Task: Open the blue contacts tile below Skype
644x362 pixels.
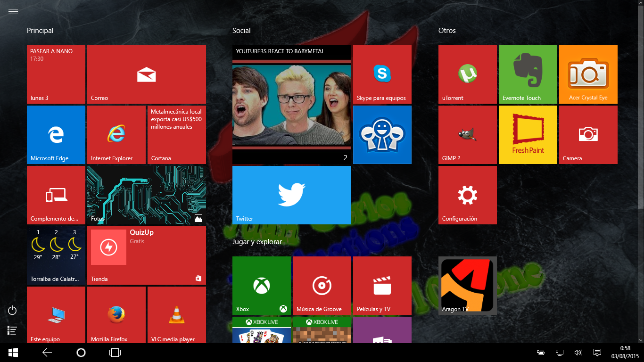Action: tap(382, 135)
